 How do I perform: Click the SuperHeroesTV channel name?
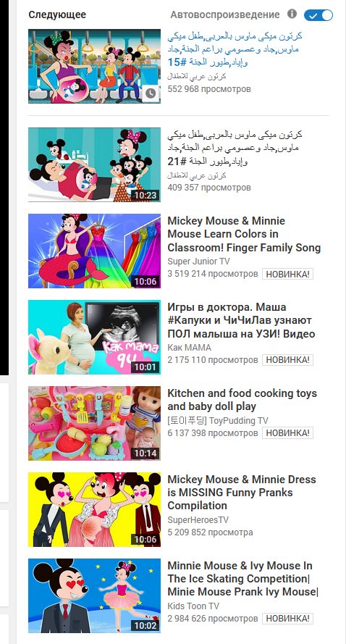point(198,520)
